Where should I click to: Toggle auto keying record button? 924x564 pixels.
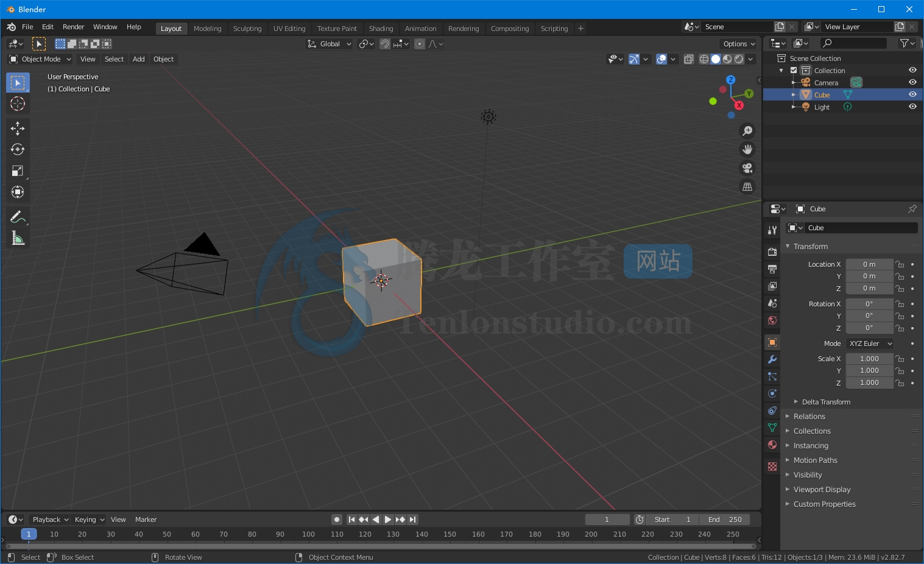click(x=336, y=520)
